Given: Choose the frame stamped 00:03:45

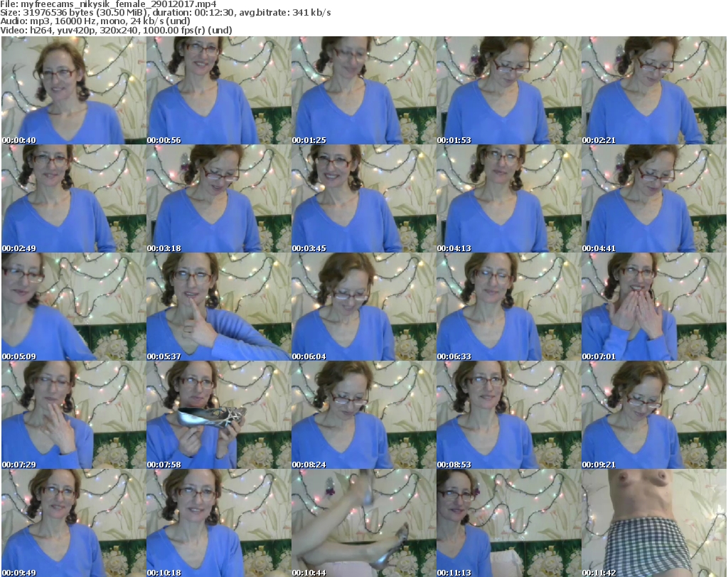Looking at the screenshot, I should [x=363, y=198].
